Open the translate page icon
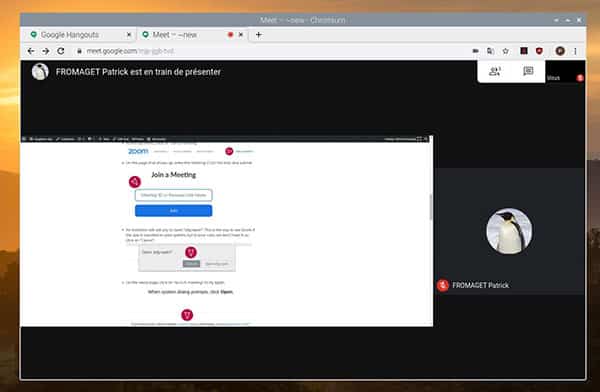Screen dimensions: 600x392 490,51
